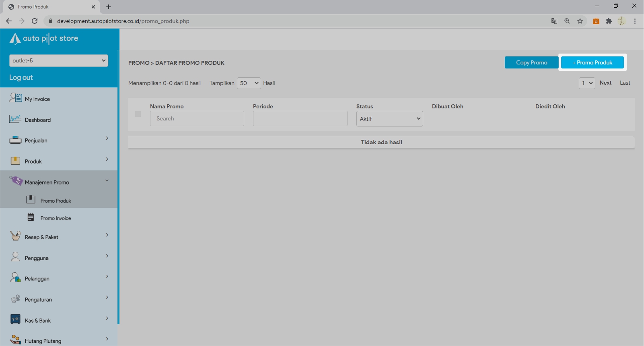644x346 pixels.
Task: Click the Produk box icon
Action: pyautogui.click(x=15, y=161)
